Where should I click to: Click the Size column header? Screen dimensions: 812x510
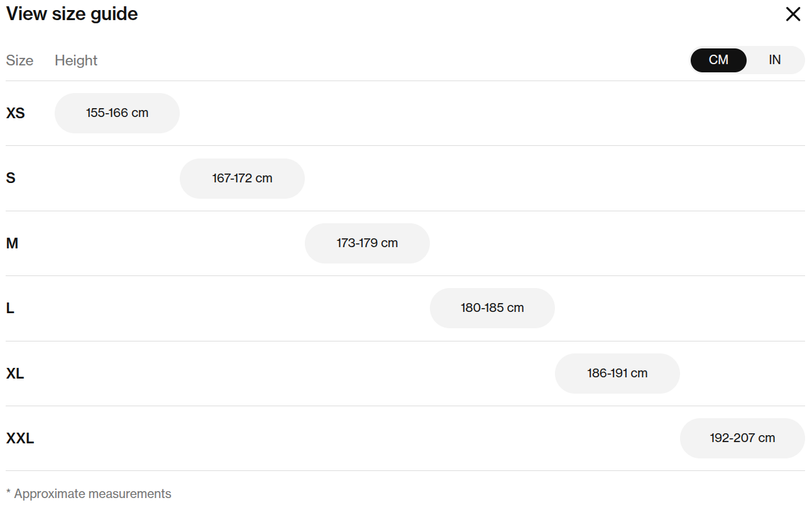point(19,60)
